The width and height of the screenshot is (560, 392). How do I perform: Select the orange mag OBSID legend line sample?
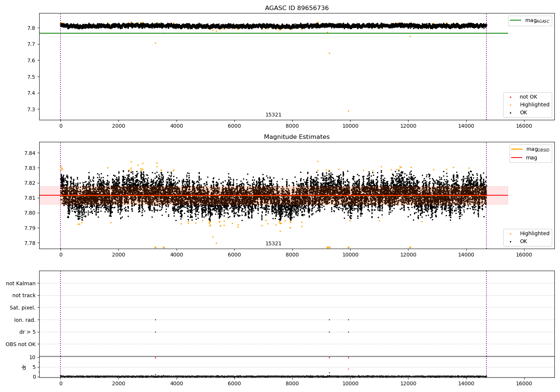tap(517, 149)
